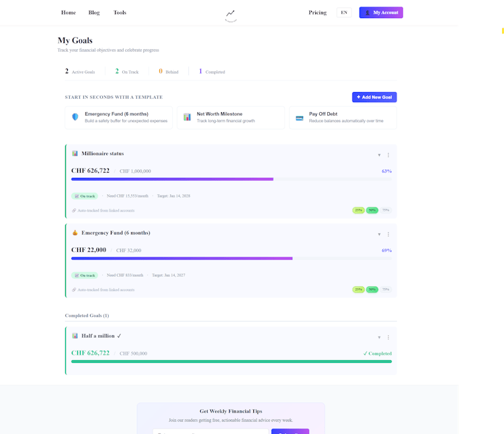The width and height of the screenshot is (504, 434).
Task: Open the EN language selector
Action: click(344, 13)
